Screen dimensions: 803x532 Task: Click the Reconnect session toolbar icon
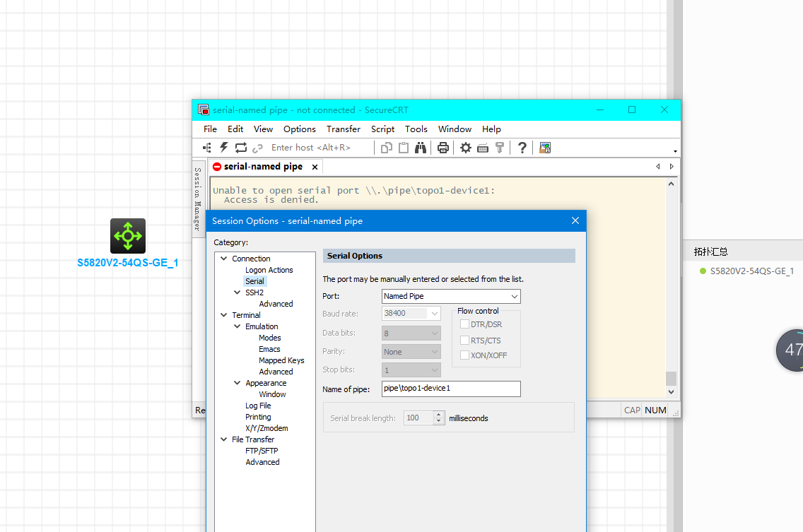coord(241,148)
